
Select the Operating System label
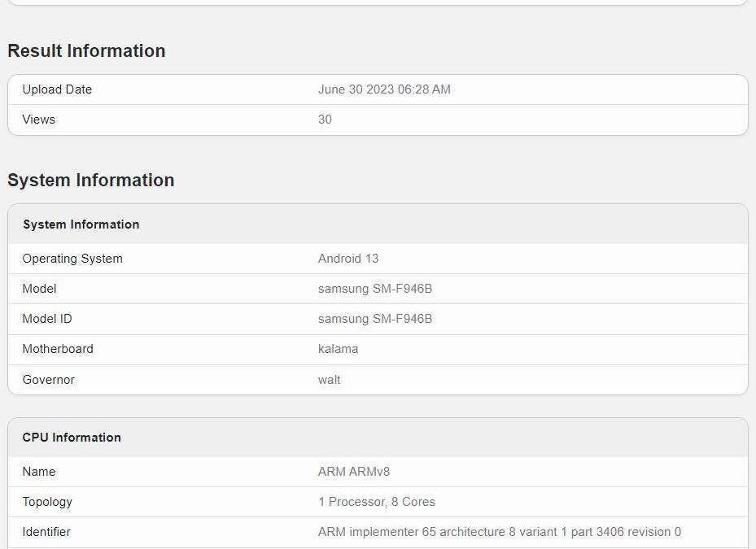pyautogui.click(x=72, y=259)
